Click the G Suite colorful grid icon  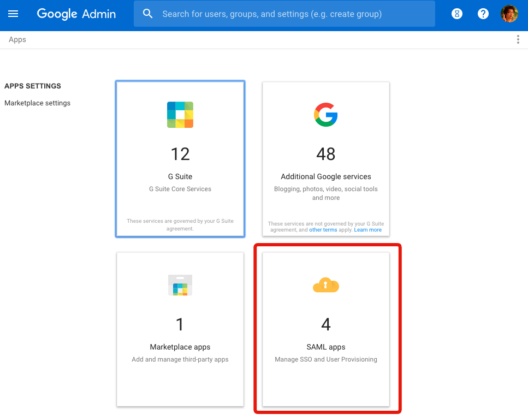pyautogui.click(x=180, y=115)
